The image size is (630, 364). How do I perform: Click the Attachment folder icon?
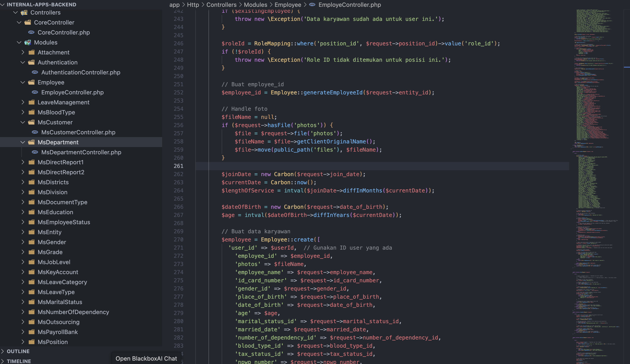coord(32,52)
